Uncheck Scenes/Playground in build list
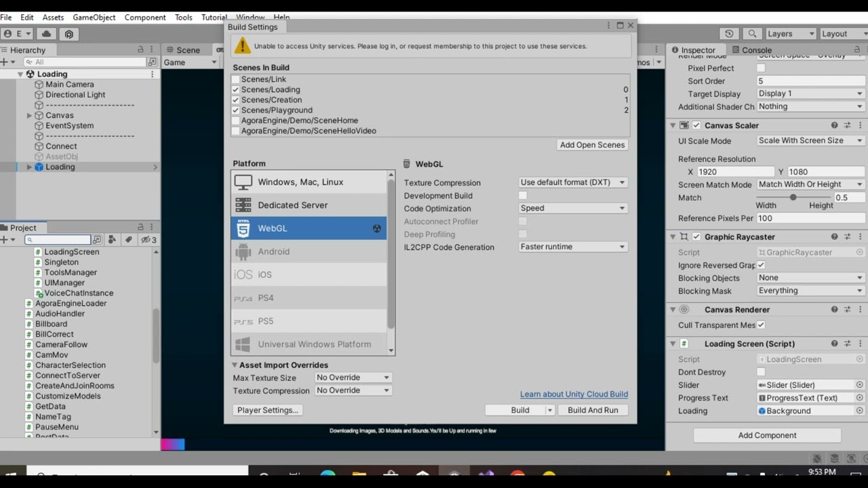 click(x=236, y=110)
